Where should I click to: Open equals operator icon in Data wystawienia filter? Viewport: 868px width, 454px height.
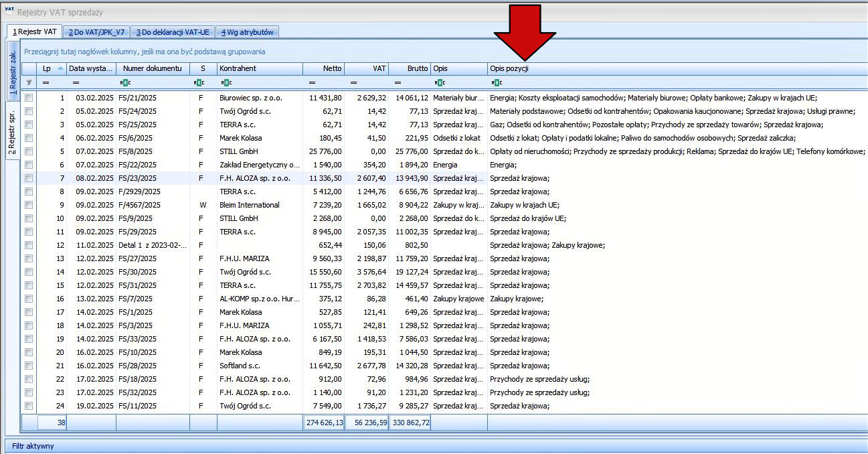pyautogui.click(x=76, y=83)
